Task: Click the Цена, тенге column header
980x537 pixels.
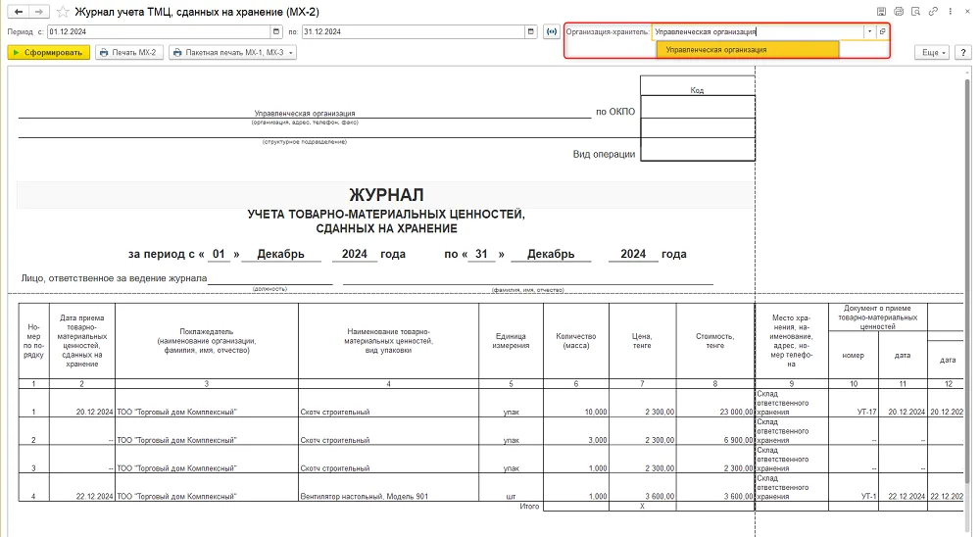Action: 642,341
